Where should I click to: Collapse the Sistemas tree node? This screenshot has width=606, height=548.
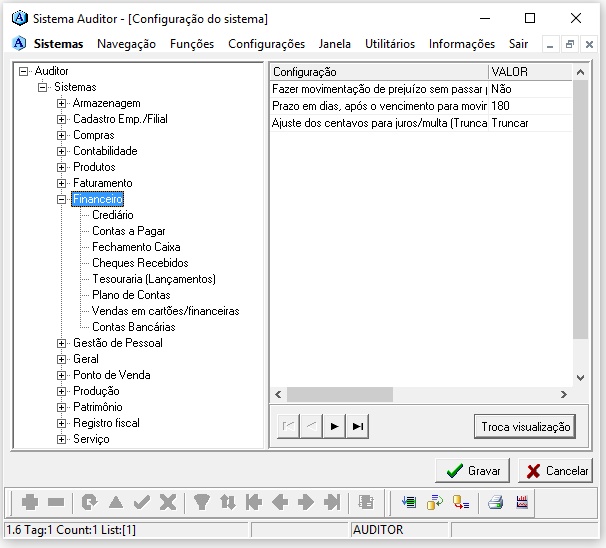tap(43, 87)
